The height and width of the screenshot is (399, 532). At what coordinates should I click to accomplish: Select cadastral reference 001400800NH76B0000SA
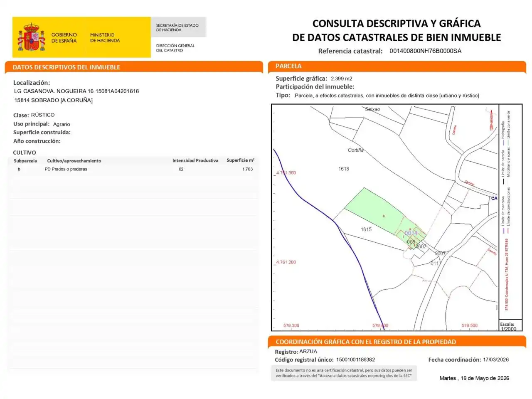425,51
